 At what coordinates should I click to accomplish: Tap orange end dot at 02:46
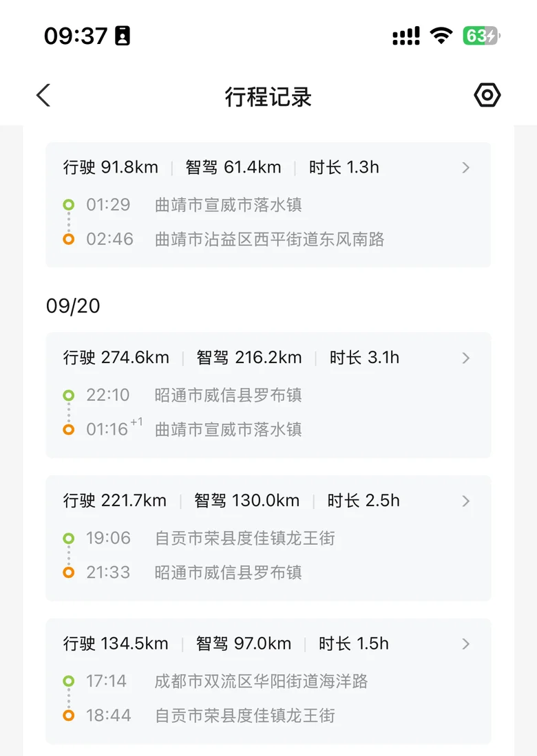click(69, 239)
